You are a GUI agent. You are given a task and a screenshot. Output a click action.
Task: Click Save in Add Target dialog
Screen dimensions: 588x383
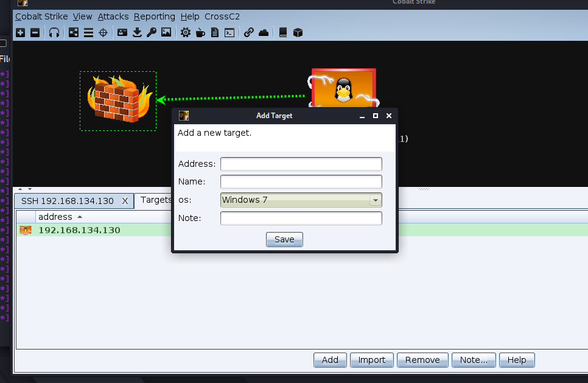pos(284,239)
